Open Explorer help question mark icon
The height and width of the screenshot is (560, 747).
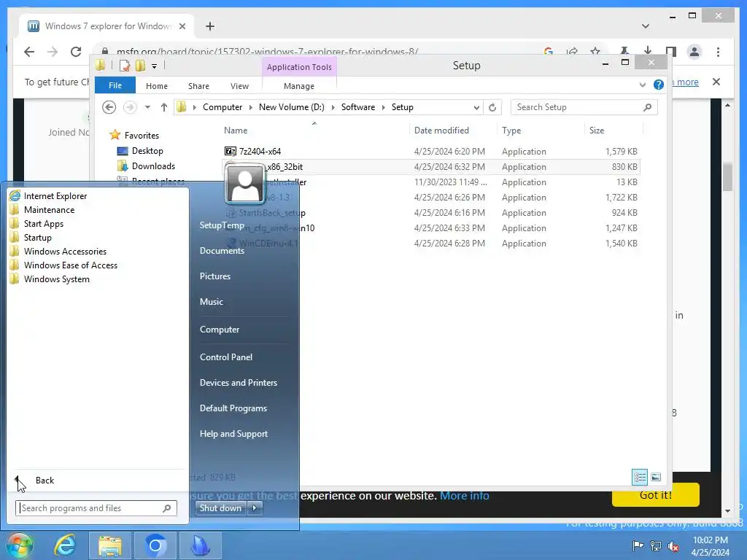pyautogui.click(x=659, y=85)
